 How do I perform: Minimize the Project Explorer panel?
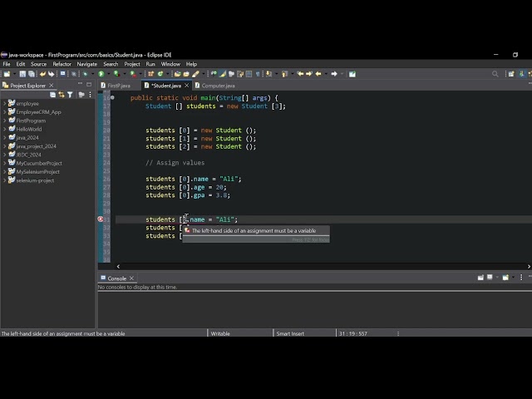[80, 84]
